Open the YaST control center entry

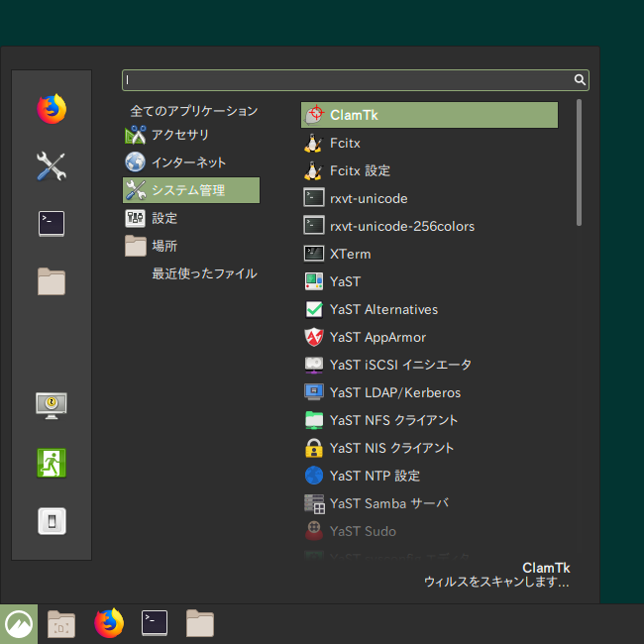coord(429,281)
